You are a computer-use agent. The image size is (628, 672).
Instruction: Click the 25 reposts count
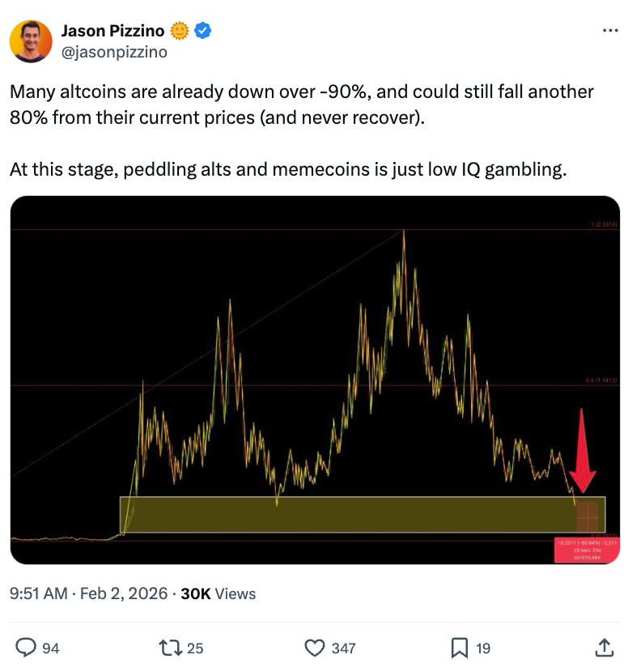[x=195, y=648]
